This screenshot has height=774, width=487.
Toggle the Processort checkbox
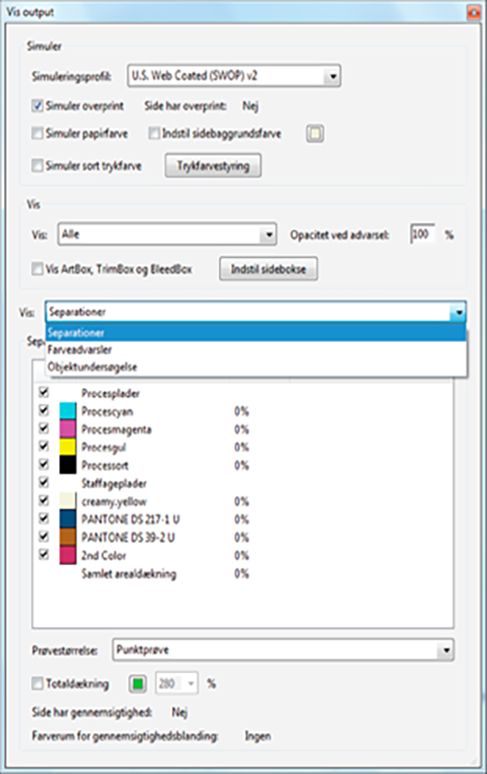(44, 464)
